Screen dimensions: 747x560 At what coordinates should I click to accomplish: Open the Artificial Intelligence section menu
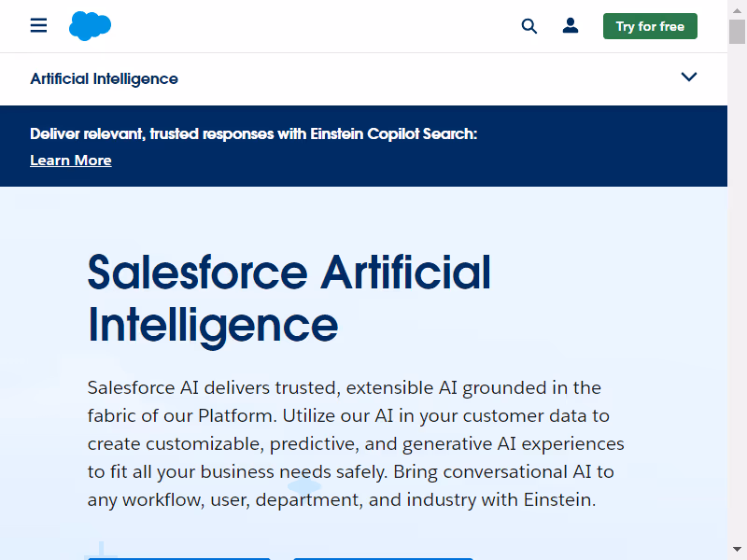[x=104, y=78]
